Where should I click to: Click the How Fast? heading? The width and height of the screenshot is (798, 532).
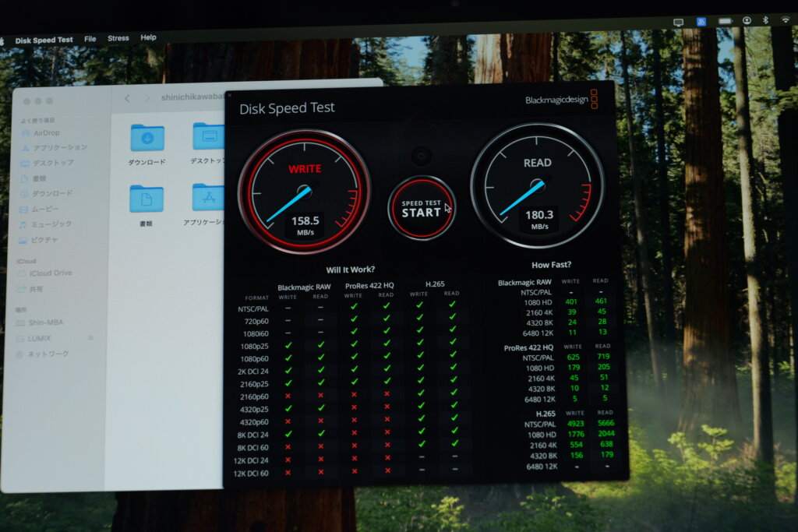(551, 265)
